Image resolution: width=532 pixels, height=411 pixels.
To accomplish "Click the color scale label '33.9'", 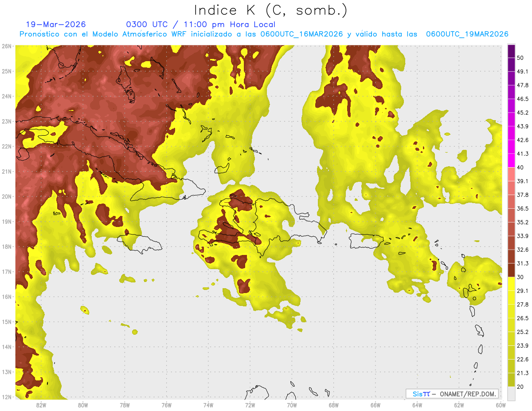I will coord(522,236).
